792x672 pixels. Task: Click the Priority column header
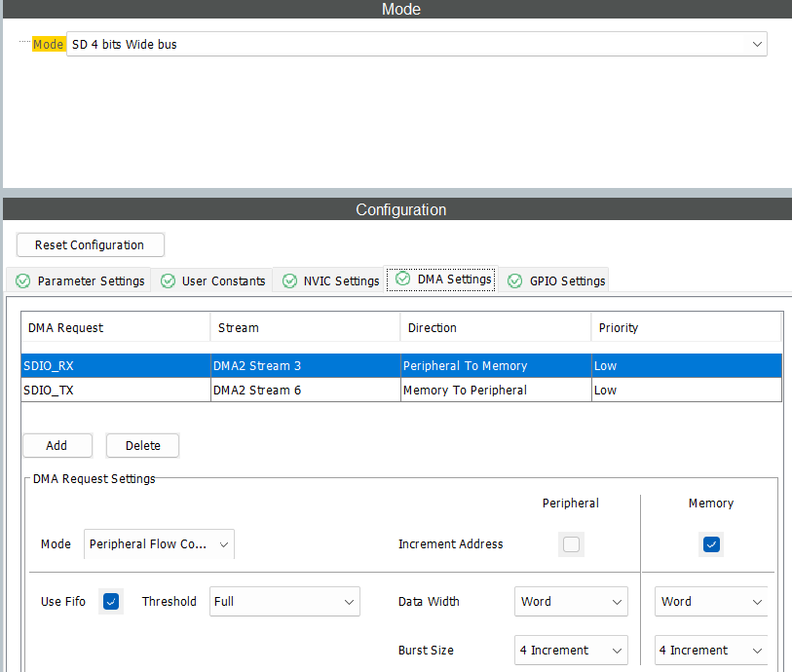[x=687, y=327]
